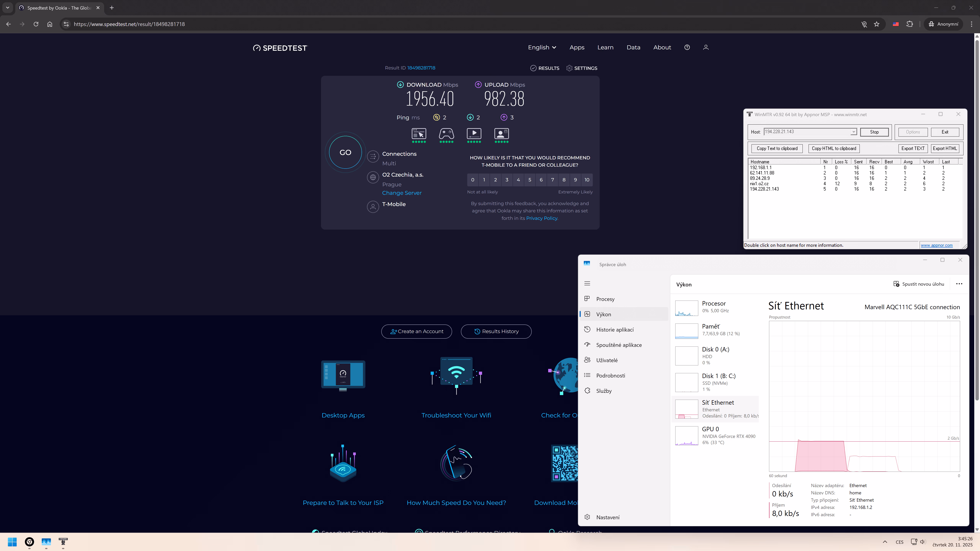
Task: Switch to Procesy in Task Manager
Action: 605,299
